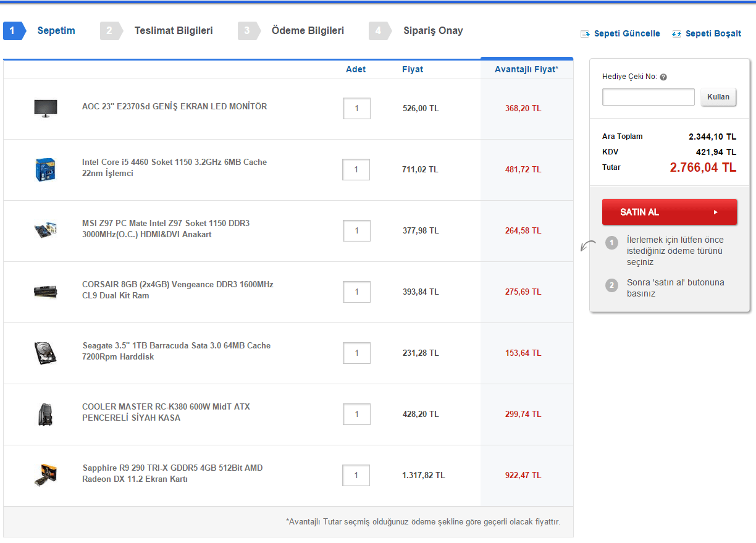Open the Cooler Master case thumbnail
The height and width of the screenshot is (543, 756).
point(46,414)
